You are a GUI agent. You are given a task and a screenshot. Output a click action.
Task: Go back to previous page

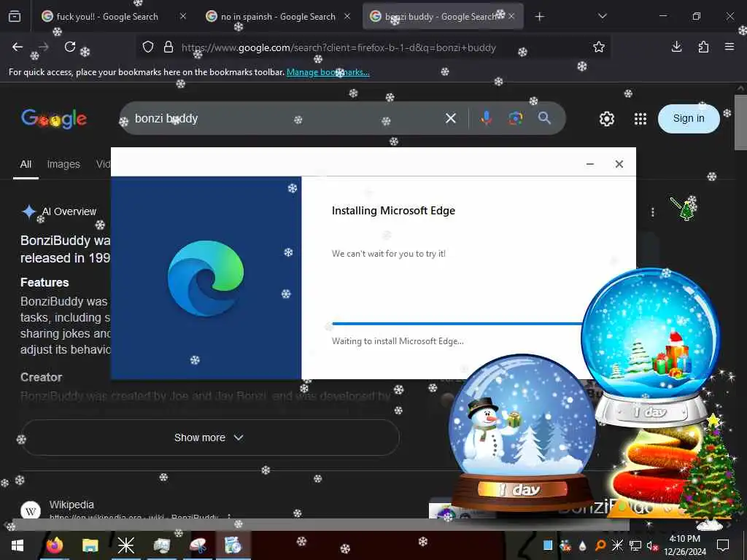point(18,47)
